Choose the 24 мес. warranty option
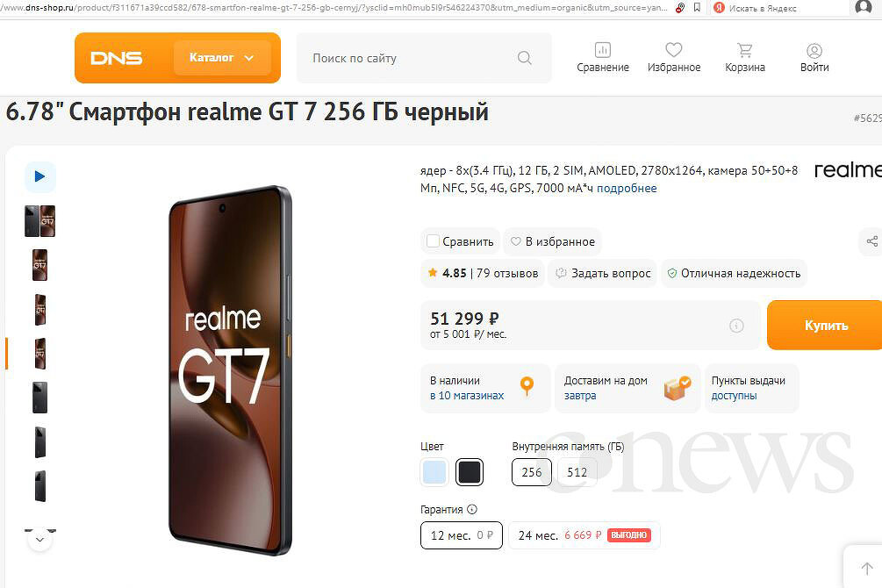 pyautogui.click(x=584, y=535)
